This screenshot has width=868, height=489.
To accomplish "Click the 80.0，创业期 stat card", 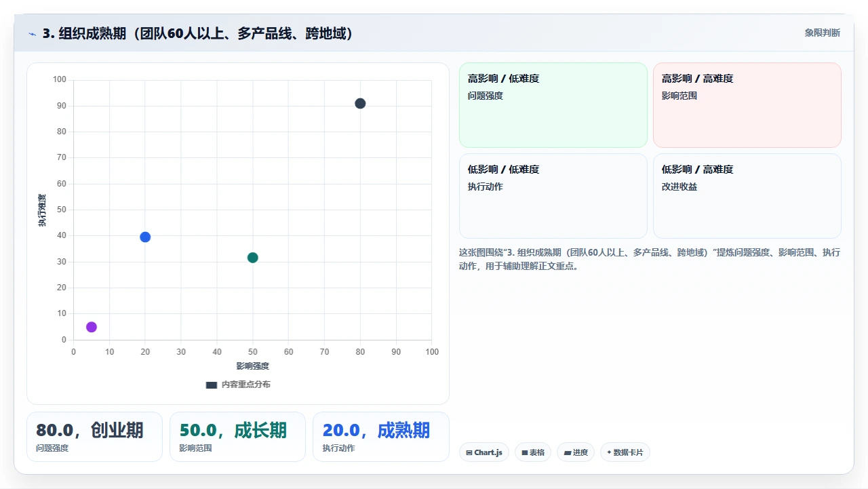I will pyautogui.click(x=94, y=437).
